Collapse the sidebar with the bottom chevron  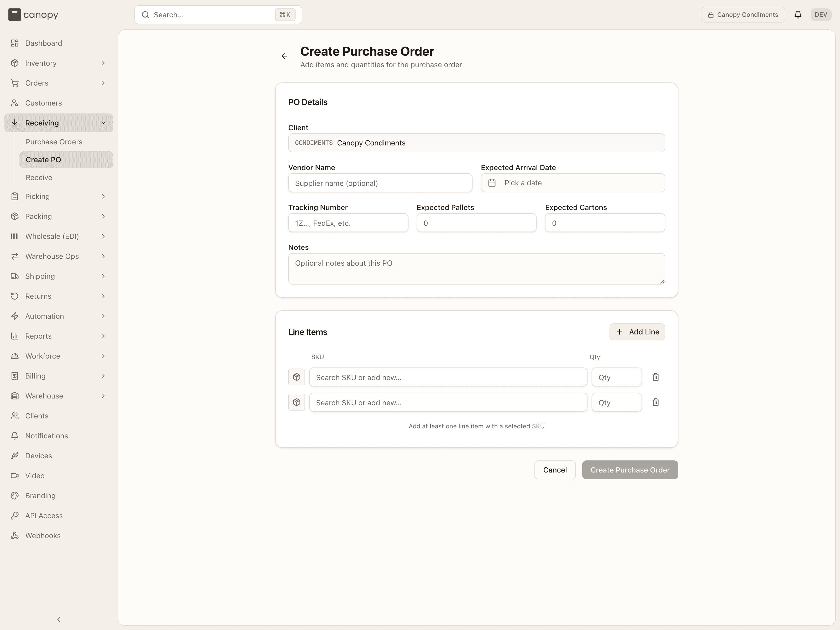[x=59, y=619]
